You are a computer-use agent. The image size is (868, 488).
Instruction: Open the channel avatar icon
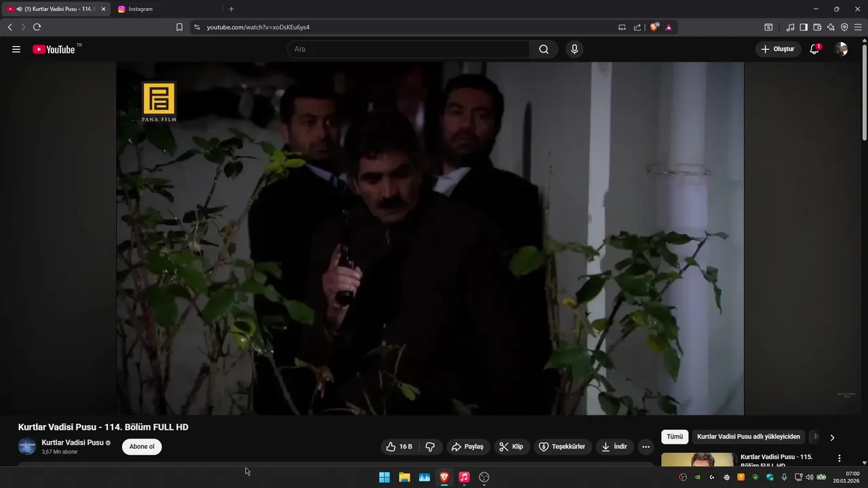point(27,447)
